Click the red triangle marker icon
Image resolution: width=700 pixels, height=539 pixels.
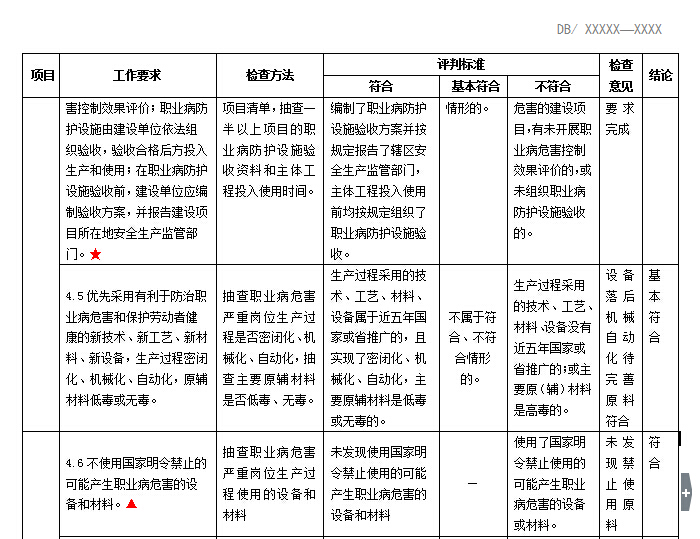point(131,503)
